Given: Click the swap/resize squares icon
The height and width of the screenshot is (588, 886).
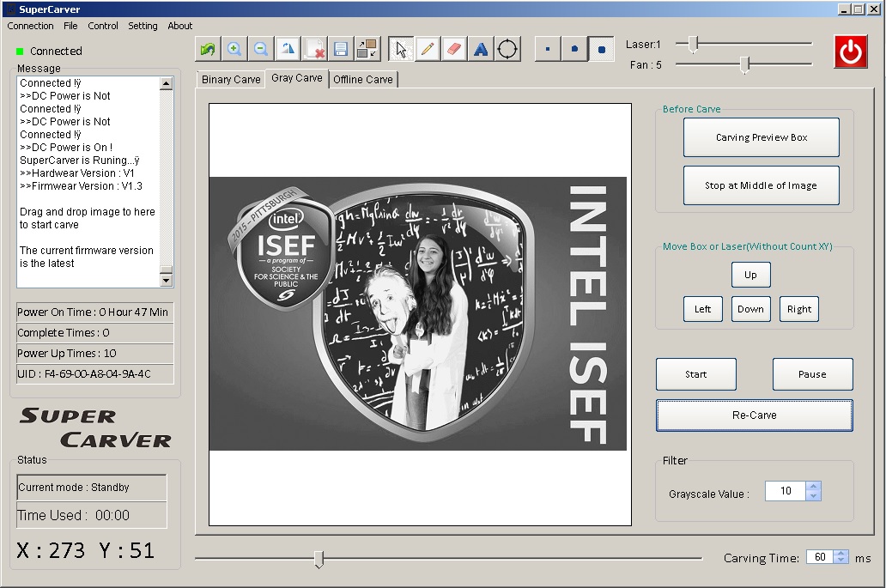Looking at the screenshot, I should tap(367, 49).
